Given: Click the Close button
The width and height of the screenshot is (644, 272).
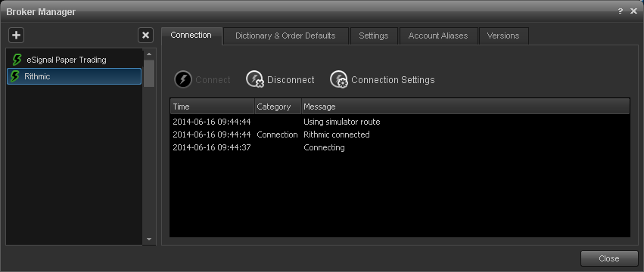Looking at the screenshot, I should [x=609, y=258].
